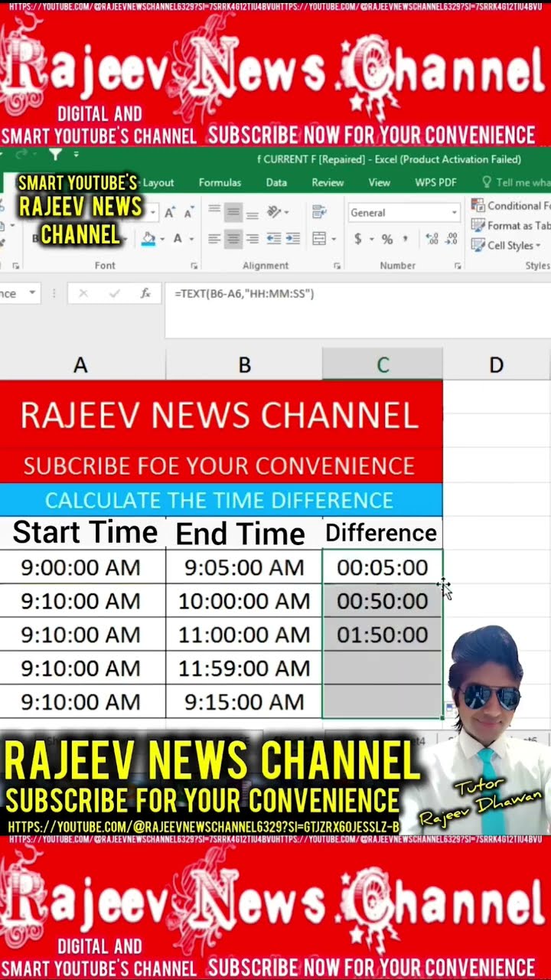Select End Time cell 11:59:00 AM
551x980 pixels.
[244, 668]
